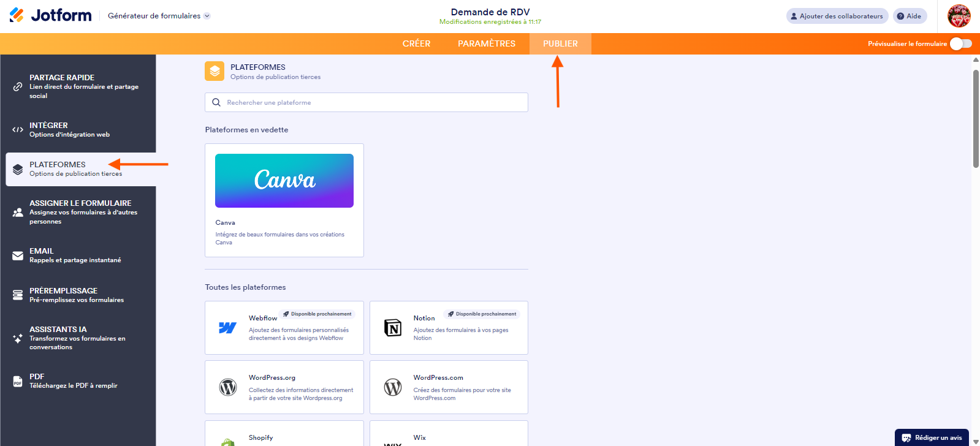The width and height of the screenshot is (980, 446).
Task: Click the Canva banner thumbnail
Action: 284,181
